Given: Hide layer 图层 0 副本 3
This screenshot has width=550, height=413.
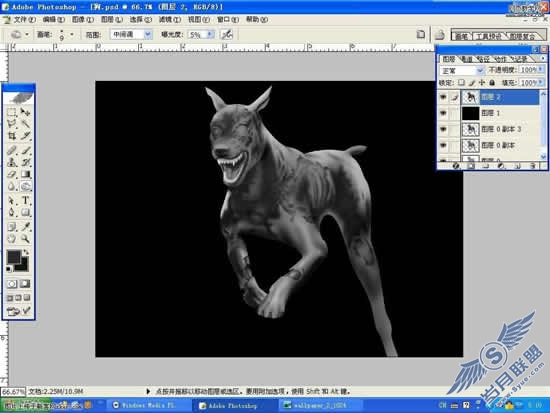Looking at the screenshot, I should pos(443,129).
